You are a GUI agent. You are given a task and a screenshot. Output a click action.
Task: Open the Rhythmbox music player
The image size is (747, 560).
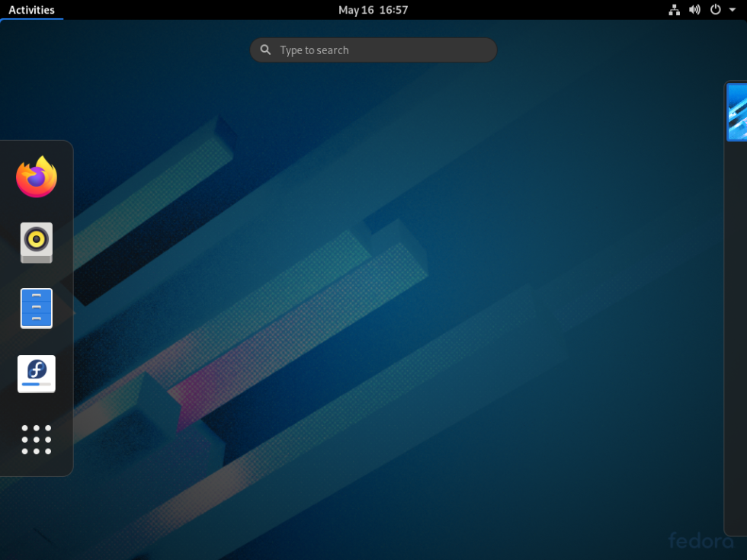point(37,242)
